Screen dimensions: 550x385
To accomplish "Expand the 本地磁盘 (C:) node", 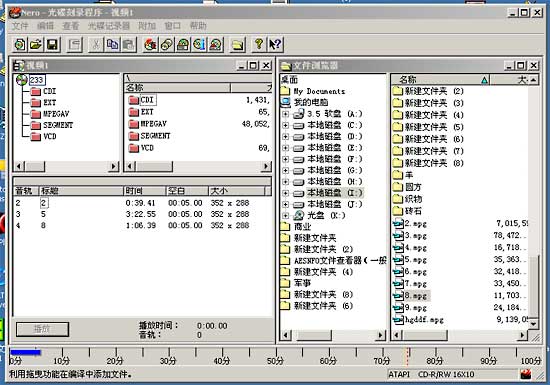I will [x=286, y=125].
